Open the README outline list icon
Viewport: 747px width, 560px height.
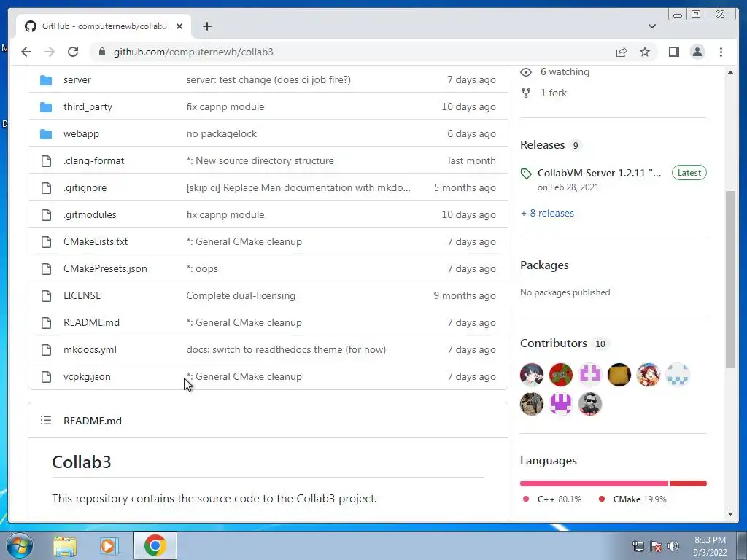click(x=46, y=420)
